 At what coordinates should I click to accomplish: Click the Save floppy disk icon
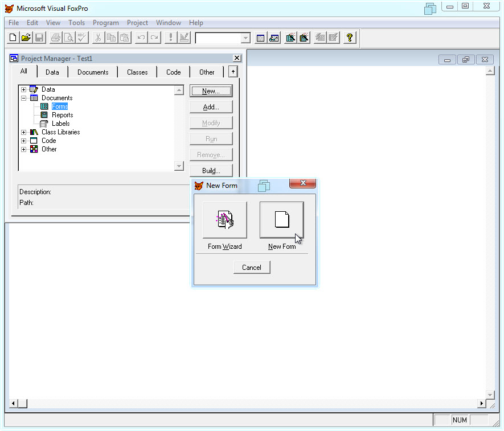(x=39, y=38)
